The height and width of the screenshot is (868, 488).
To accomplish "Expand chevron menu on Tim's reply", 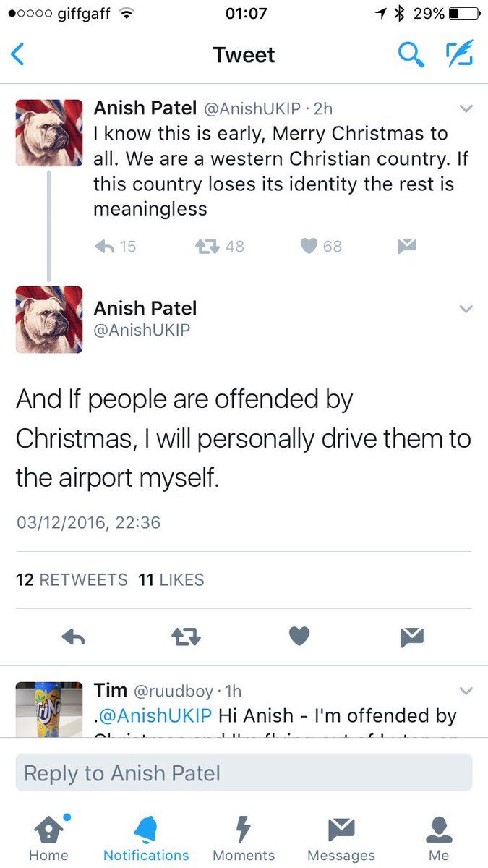I will [x=466, y=691].
